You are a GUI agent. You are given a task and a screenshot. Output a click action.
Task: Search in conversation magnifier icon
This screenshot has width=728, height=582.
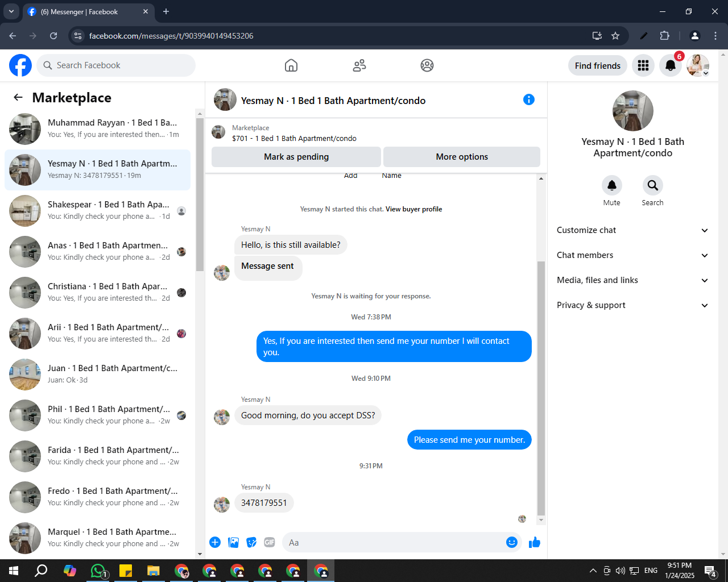pos(653,185)
